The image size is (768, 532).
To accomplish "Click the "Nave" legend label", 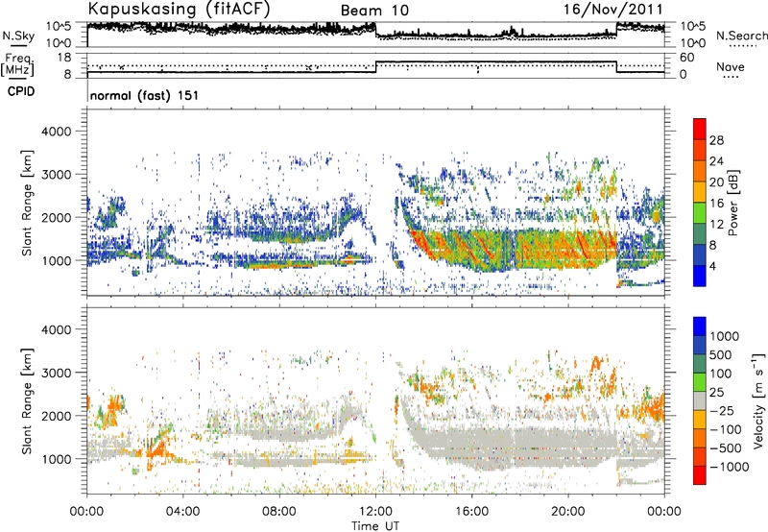I will coord(731,66).
